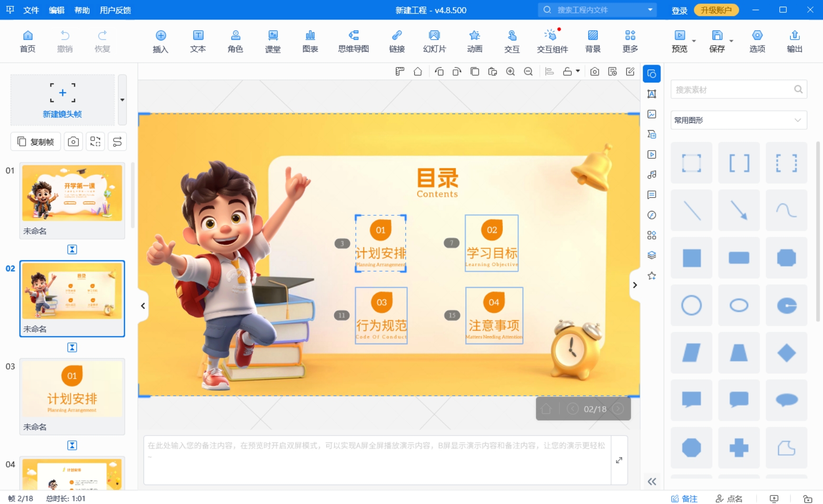823x504 pixels.
Task: Open the 更多 more tools menu
Action: 630,41
